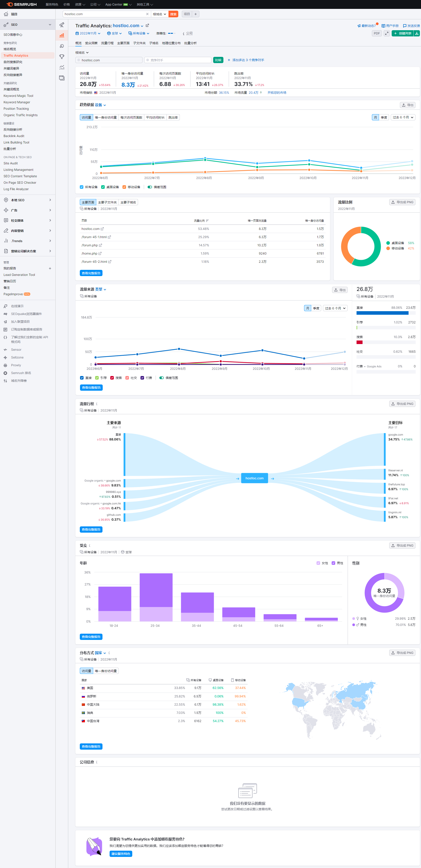Viewport: 421px width, 868px height.
Task: Toggle 桌面设备 checkbox in trend legend
Action: (x=103, y=187)
